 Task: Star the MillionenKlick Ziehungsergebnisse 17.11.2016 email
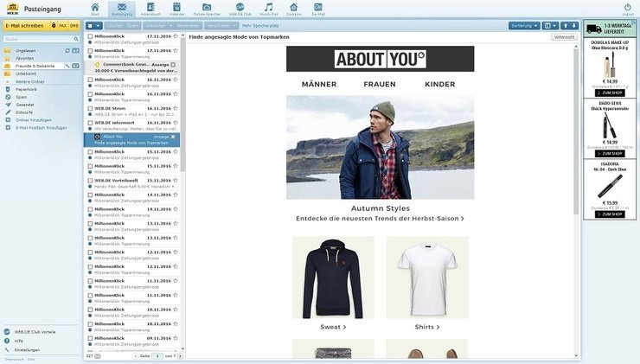coord(176,36)
